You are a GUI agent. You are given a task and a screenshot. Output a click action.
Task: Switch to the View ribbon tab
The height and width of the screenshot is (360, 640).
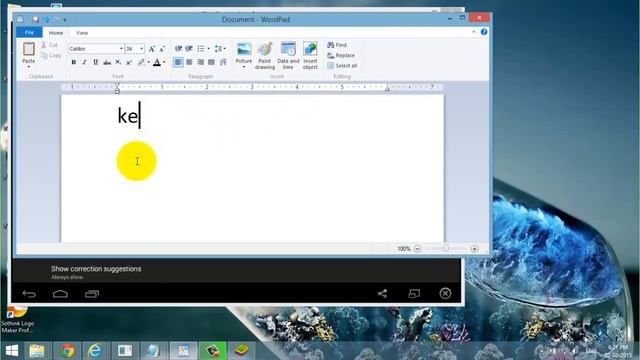point(82,33)
